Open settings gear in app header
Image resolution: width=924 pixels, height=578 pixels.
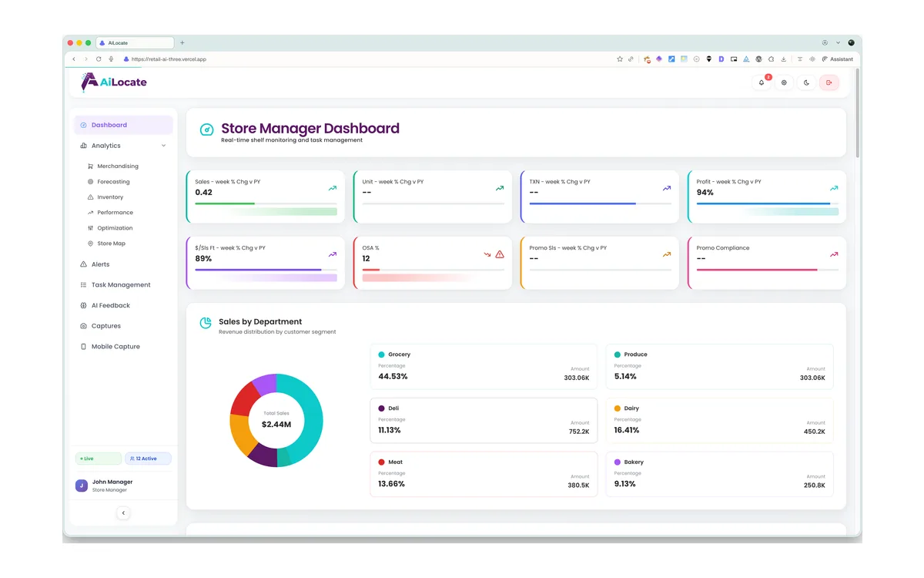(784, 82)
